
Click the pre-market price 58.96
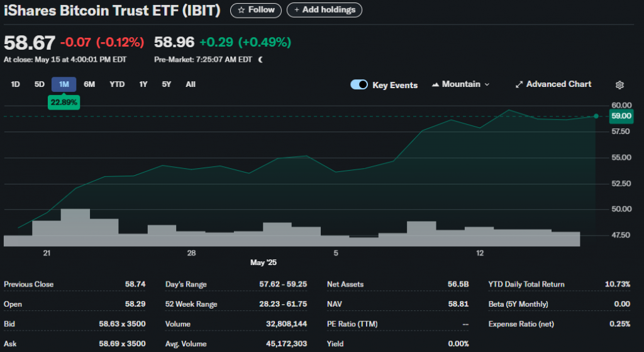[x=174, y=42]
